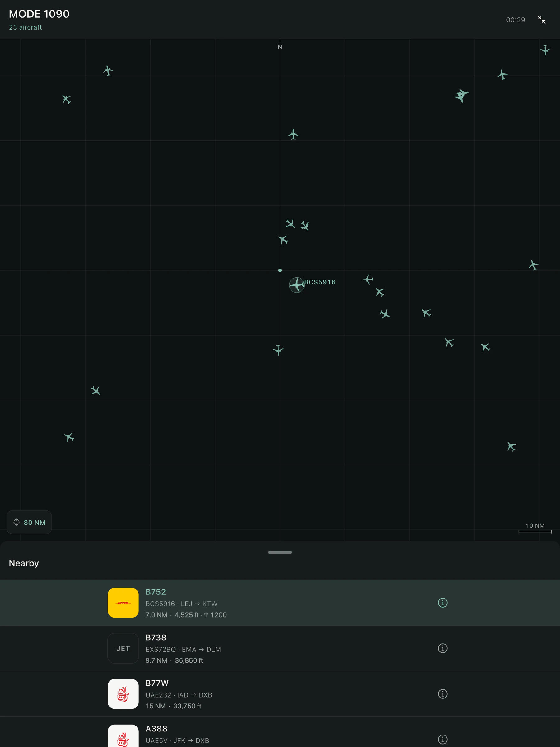
Task: Tap the DHL airline logo
Action: coord(123,603)
